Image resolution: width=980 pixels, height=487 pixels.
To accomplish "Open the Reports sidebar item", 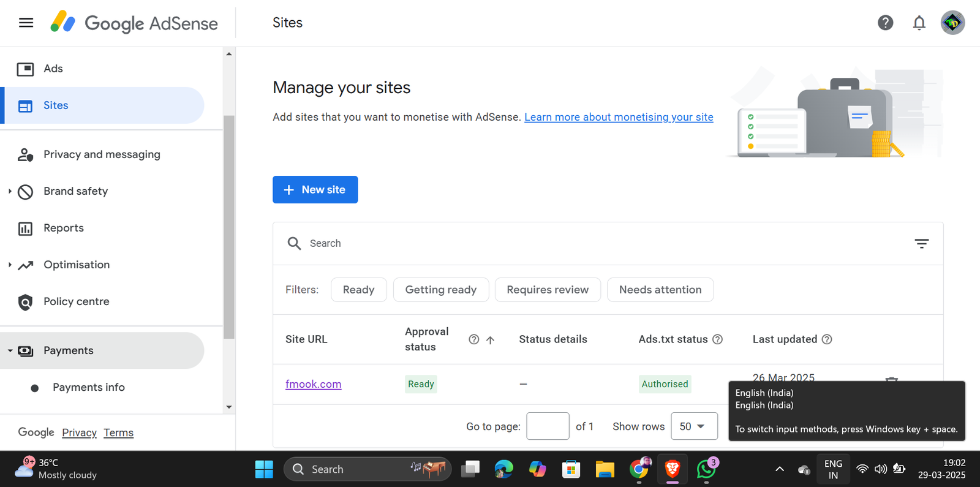I will (x=64, y=228).
